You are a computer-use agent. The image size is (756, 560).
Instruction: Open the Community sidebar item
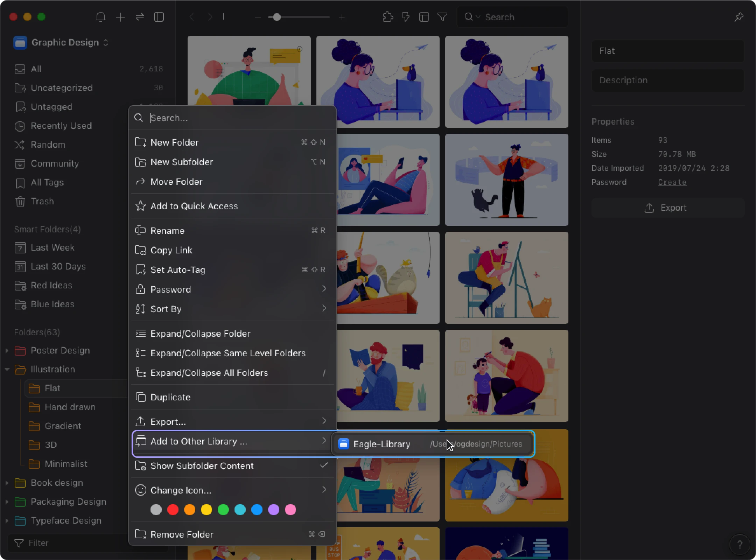69,163
